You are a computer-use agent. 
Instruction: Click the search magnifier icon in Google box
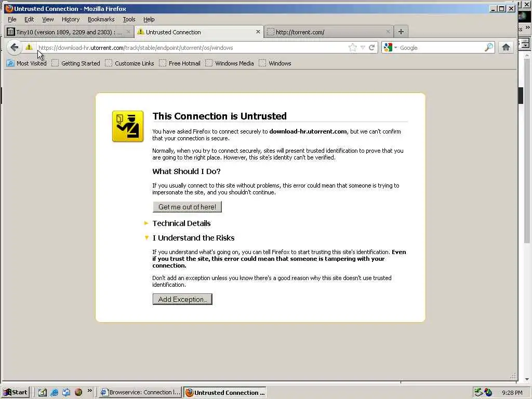pos(489,47)
